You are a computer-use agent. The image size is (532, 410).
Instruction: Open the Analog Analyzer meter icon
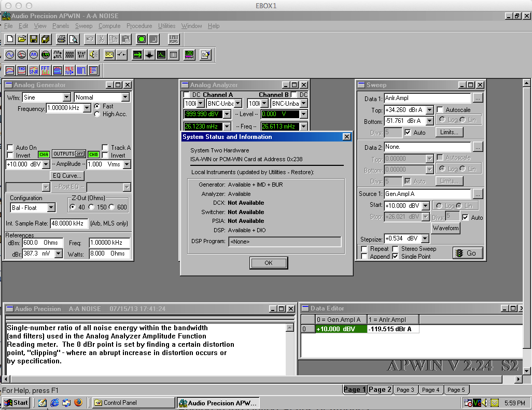point(22,54)
